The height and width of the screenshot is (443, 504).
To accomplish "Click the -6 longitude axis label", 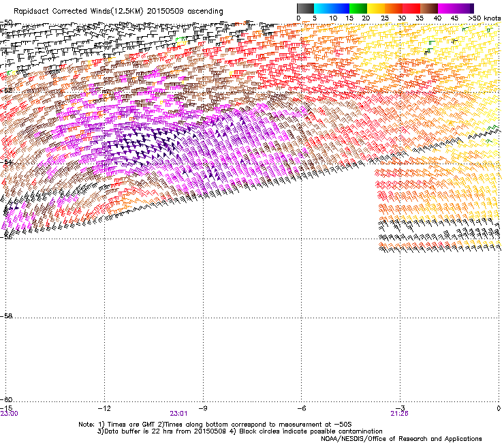I will (x=301, y=408).
